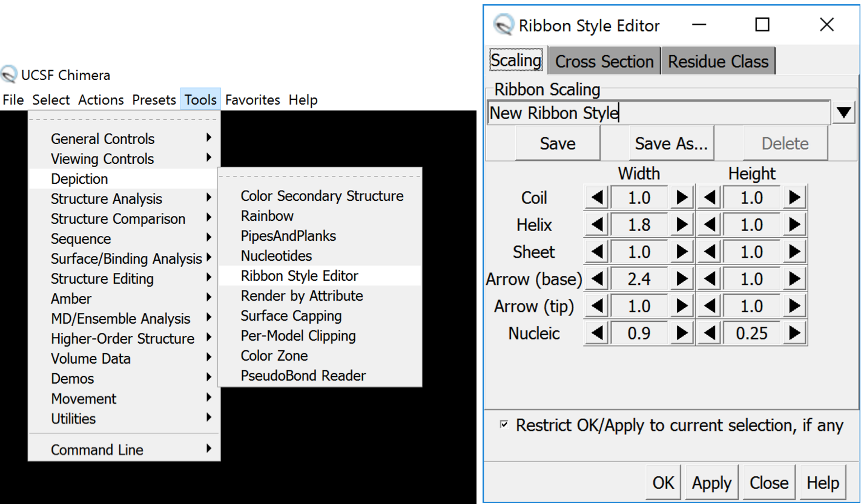Toggle Restrict OK/Apply to current selection checkbox

(x=504, y=425)
